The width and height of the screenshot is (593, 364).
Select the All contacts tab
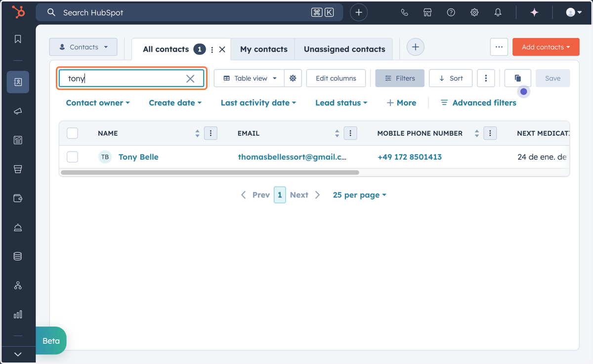tap(166, 49)
